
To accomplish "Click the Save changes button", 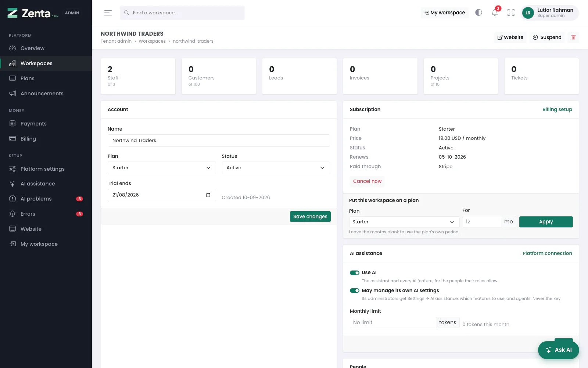I will (x=310, y=216).
